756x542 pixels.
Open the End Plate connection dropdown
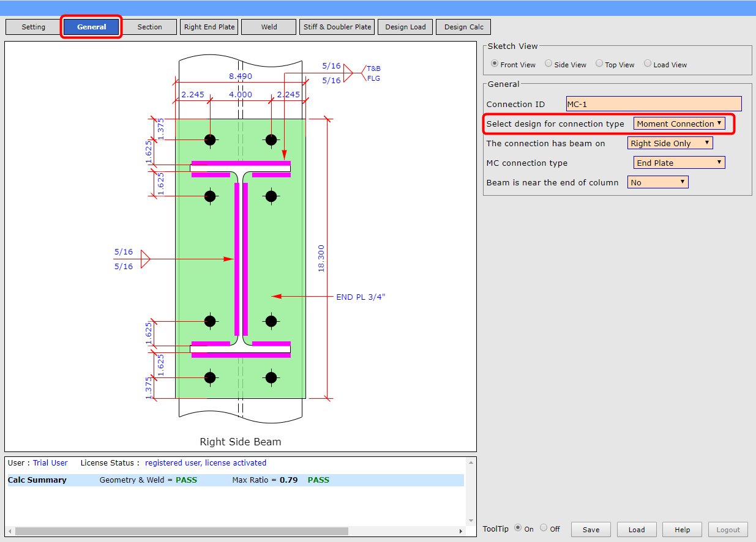click(x=679, y=162)
